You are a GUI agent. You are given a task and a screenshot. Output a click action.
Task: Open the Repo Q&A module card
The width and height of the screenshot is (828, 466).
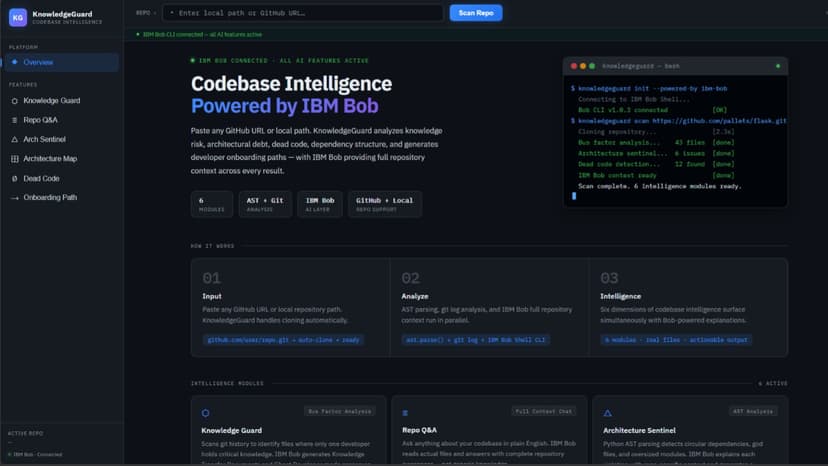point(489,430)
